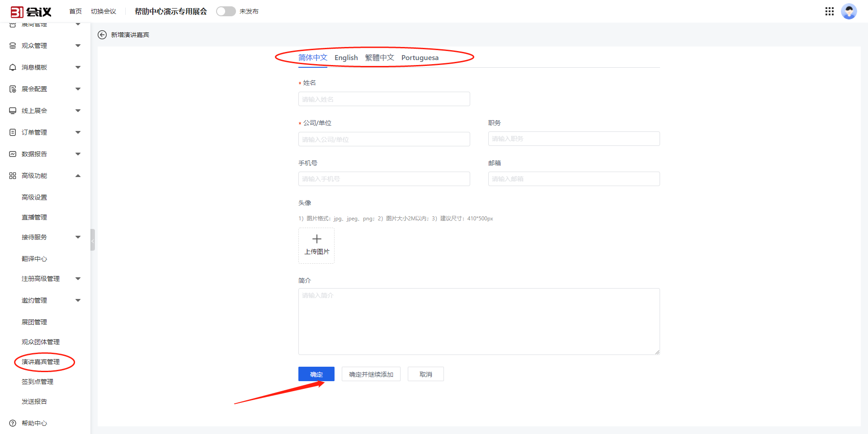Click the 消息模板 bell icon

(x=13, y=67)
